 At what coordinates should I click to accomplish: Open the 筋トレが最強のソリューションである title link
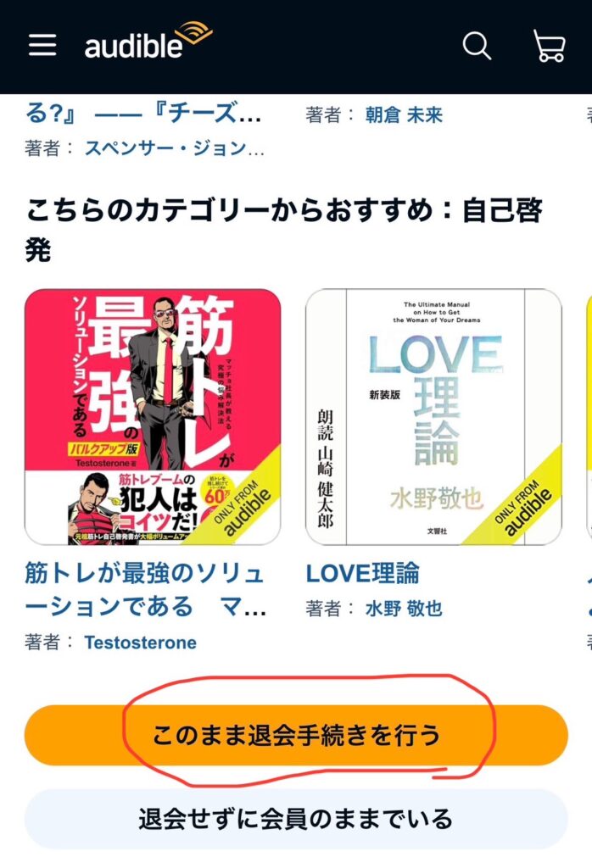(146, 590)
